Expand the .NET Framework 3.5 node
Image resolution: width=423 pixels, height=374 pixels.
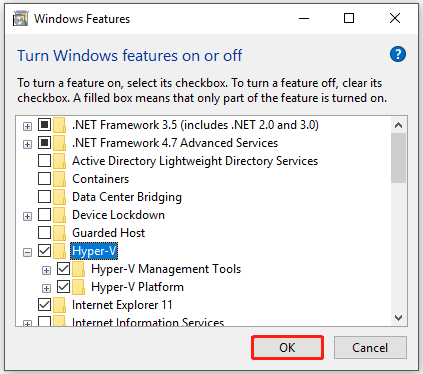pos(27,127)
